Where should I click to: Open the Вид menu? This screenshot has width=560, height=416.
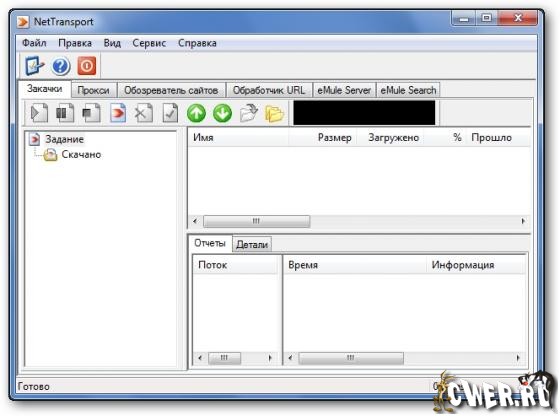pos(112,43)
